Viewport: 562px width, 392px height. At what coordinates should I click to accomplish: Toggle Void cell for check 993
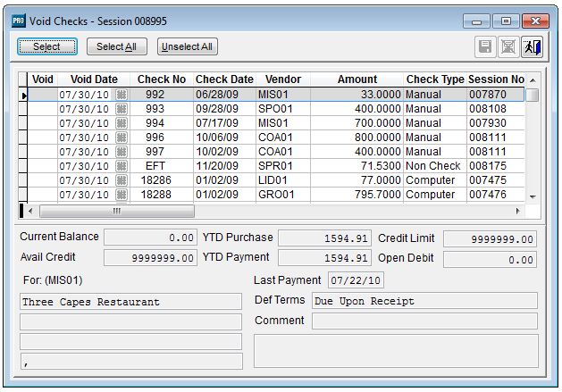click(43, 109)
